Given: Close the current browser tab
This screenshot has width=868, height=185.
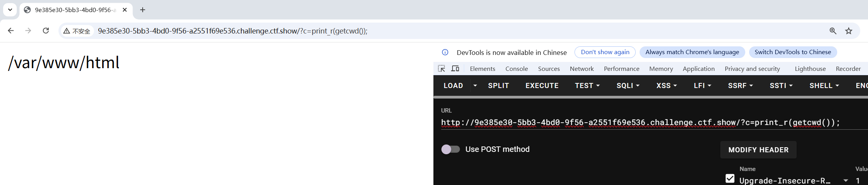Looking at the screenshot, I should tap(125, 10).
